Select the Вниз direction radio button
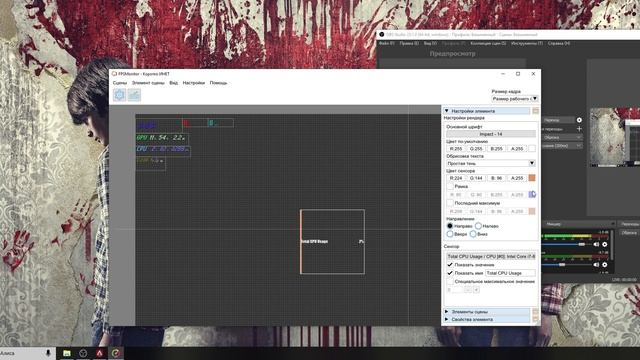This screenshot has height=360, width=640. coord(473,234)
